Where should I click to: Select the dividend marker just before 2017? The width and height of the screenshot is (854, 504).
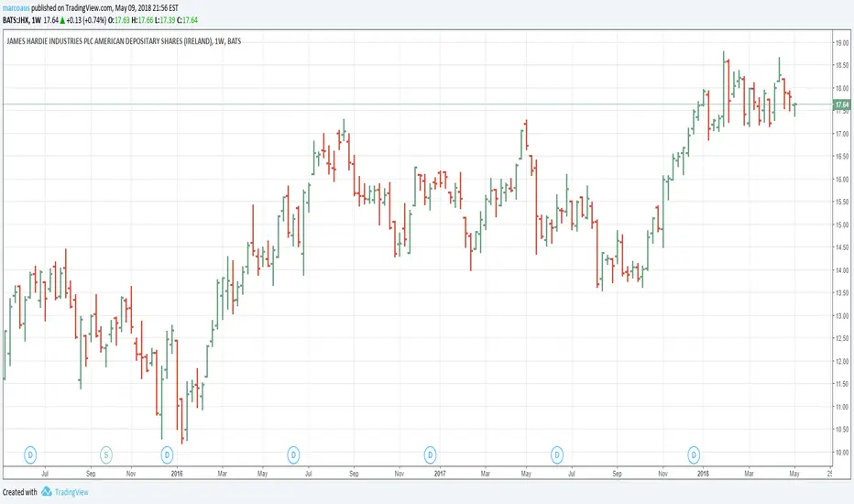pos(431,455)
